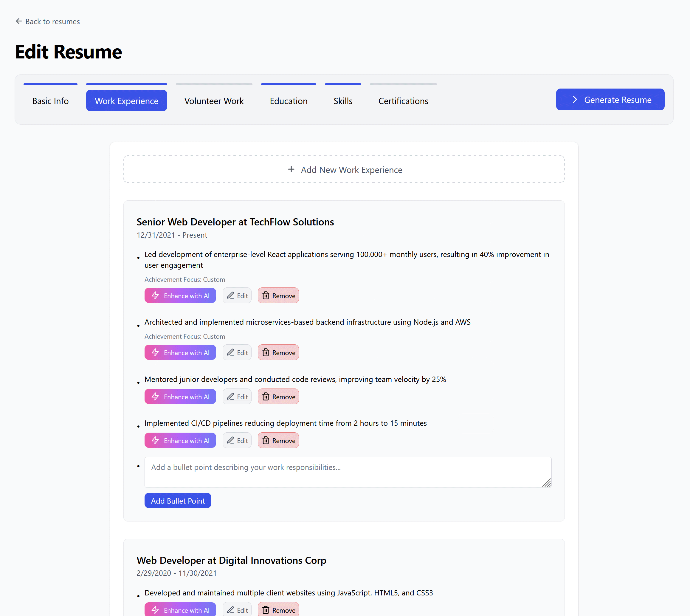Remove the React applications bullet point
The width and height of the screenshot is (690, 616).
click(x=278, y=295)
